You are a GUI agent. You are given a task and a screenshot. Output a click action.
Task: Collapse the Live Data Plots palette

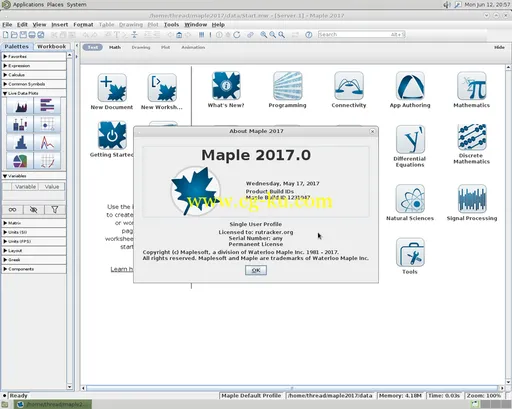[34, 93]
